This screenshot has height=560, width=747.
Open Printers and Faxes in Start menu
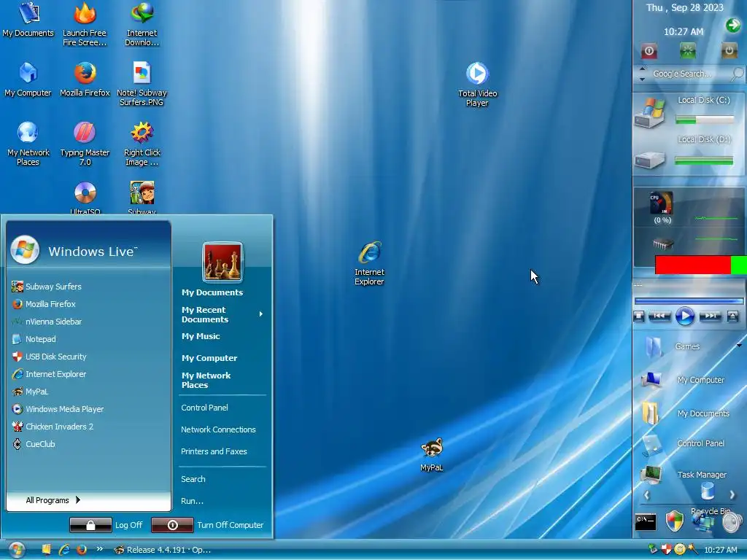pos(214,451)
